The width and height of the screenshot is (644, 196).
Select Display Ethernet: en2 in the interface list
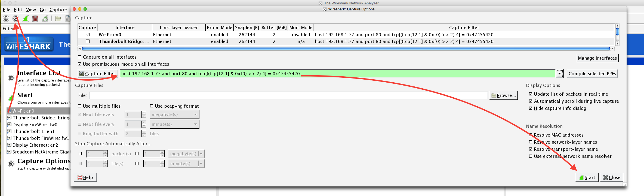point(39,145)
